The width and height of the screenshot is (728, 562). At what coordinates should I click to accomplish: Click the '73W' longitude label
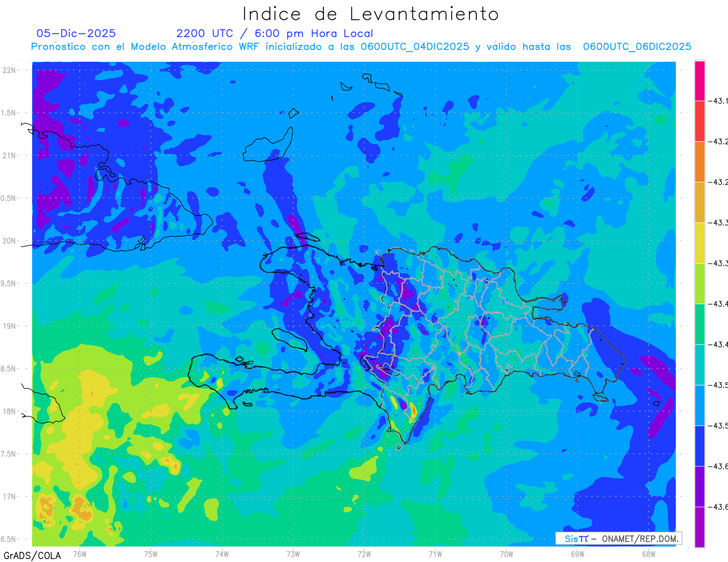[293, 554]
